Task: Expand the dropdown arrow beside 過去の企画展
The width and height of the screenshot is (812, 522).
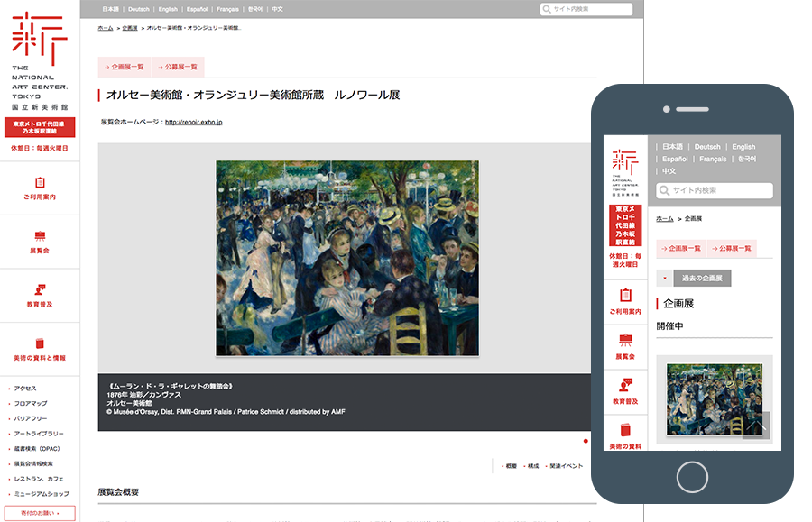Action: [664, 279]
